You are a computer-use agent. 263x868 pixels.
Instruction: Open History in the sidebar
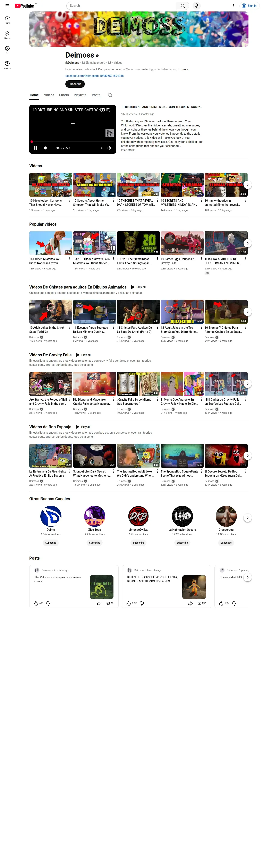(7, 65)
